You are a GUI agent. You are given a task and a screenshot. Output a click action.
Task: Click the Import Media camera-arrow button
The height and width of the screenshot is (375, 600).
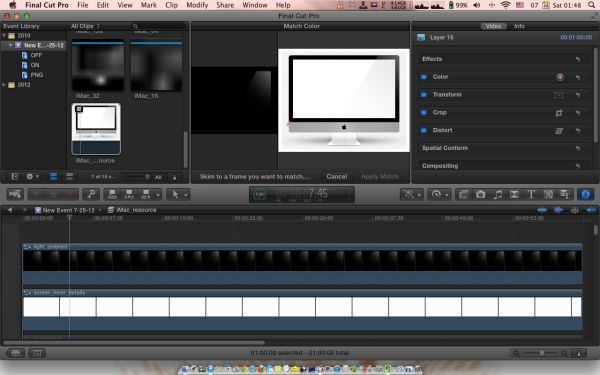pos(15,194)
